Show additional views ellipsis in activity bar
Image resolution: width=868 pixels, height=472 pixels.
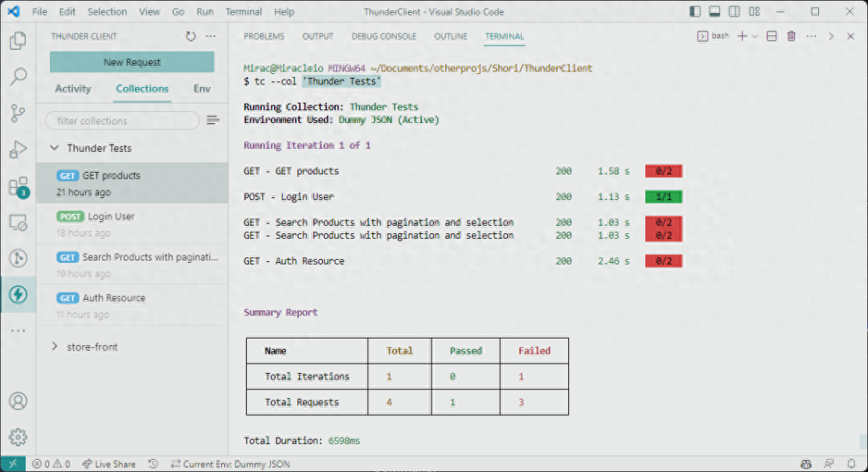point(18,330)
